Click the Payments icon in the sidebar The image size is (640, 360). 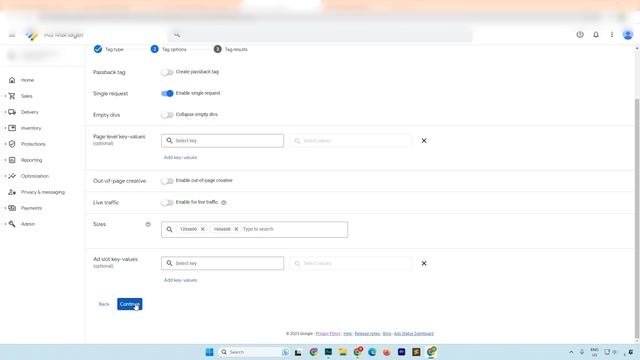(x=12, y=208)
